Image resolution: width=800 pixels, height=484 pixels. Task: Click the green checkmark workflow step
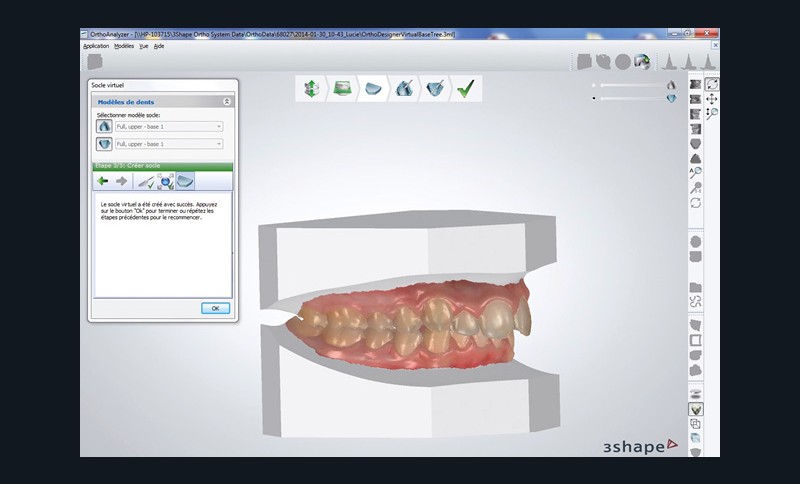[465, 89]
